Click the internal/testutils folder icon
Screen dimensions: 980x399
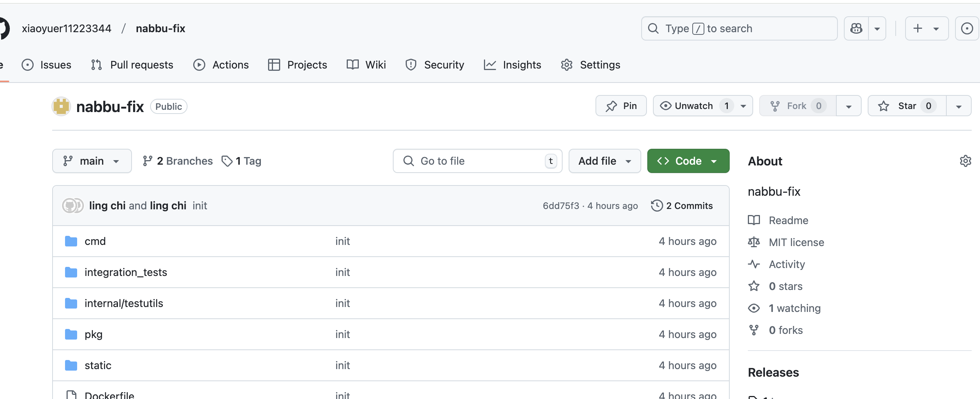[x=71, y=303]
